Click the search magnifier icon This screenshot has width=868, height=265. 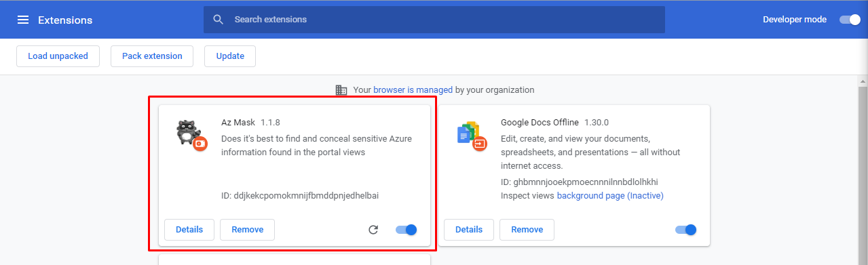point(218,20)
